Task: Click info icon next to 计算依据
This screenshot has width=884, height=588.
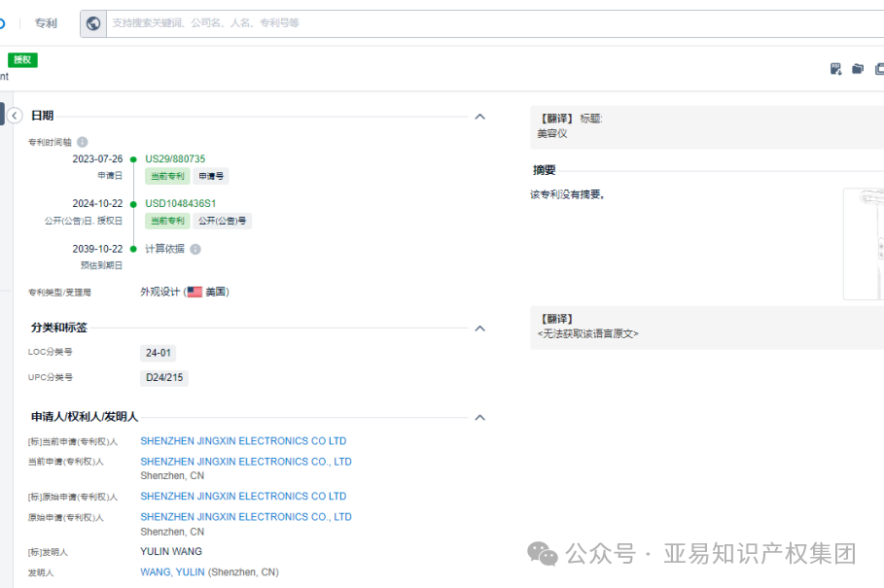Action: [195, 249]
